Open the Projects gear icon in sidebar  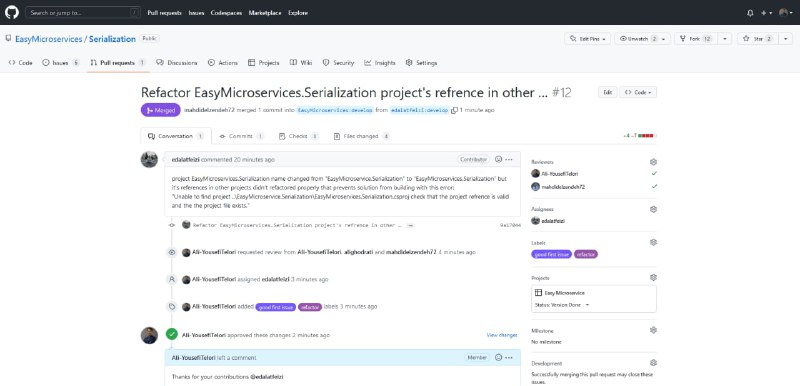click(653, 278)
